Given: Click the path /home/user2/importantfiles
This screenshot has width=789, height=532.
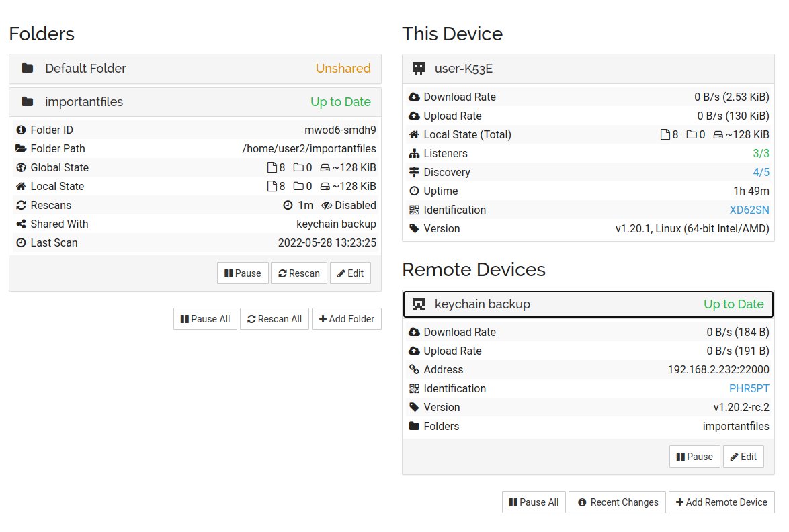Looking at the screenshot, I should [309, 149].
